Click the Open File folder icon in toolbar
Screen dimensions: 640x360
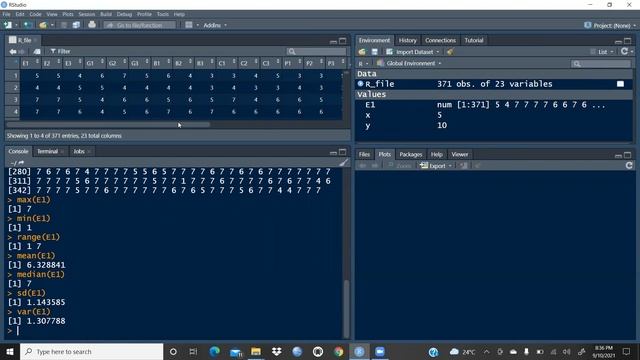click(43, 25)
